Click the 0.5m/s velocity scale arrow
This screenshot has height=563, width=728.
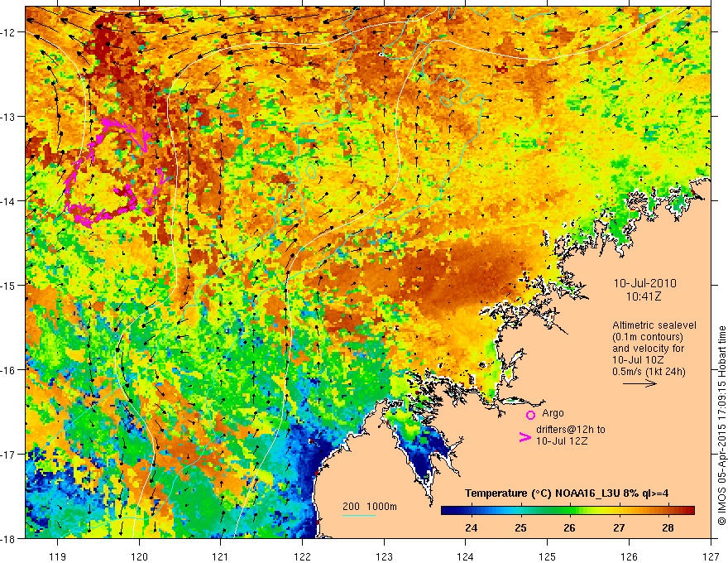pos(639,383)
